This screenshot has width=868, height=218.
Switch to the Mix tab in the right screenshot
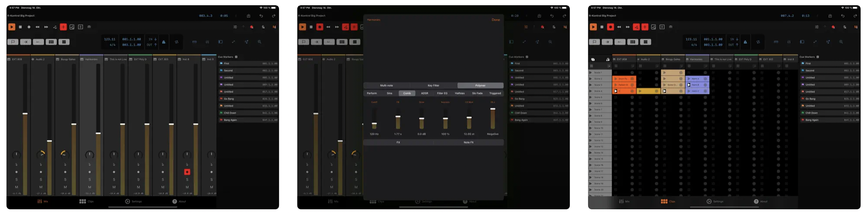pyautogui.click(x=624, y=201)
